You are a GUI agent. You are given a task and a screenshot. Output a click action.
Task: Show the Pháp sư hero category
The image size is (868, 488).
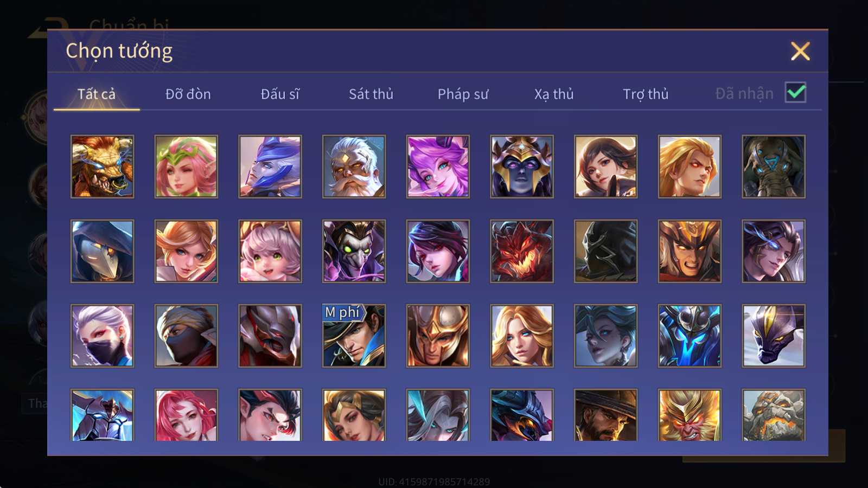pos(463,94)
